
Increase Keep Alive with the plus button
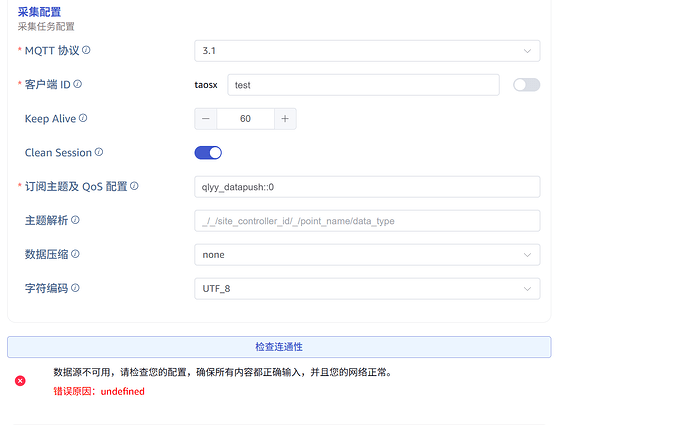click(284, 119)
